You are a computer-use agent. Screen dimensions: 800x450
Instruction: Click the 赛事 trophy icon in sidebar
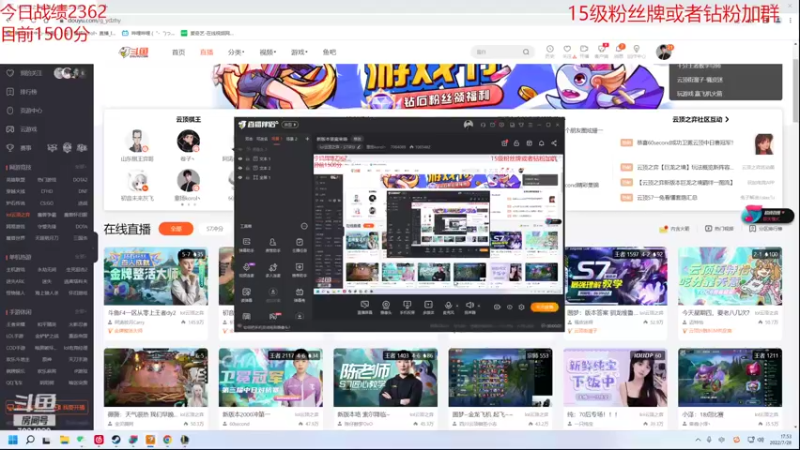(x=10, y=148)
